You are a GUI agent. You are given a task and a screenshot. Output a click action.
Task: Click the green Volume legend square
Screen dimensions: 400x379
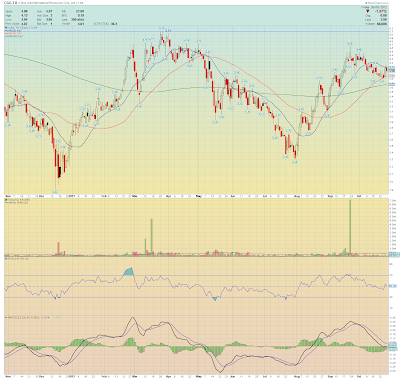click(x=6, y=200)
